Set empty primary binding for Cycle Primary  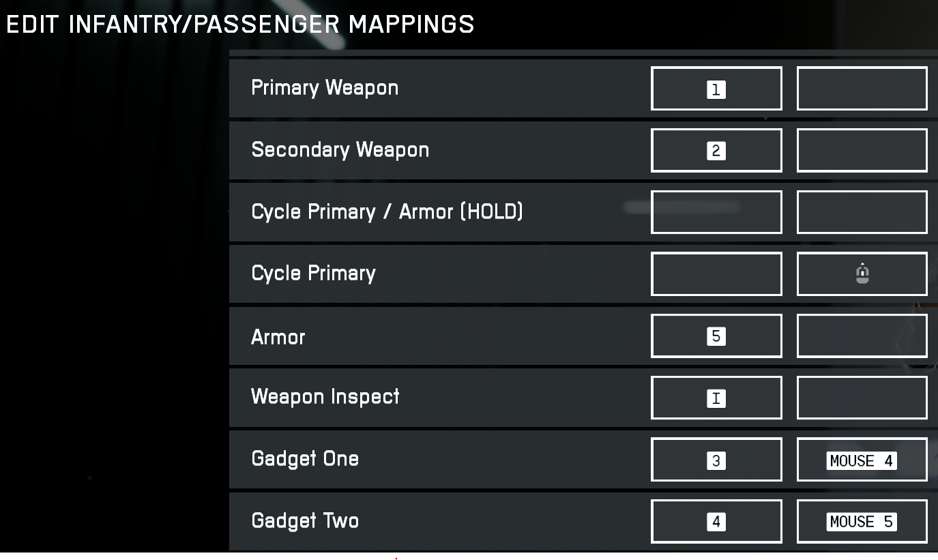[716, 274]
